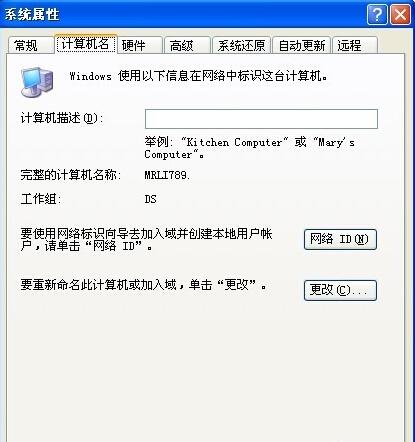Click the 工作组 label
The image size is (415, 442).
(x=41, y=199)
